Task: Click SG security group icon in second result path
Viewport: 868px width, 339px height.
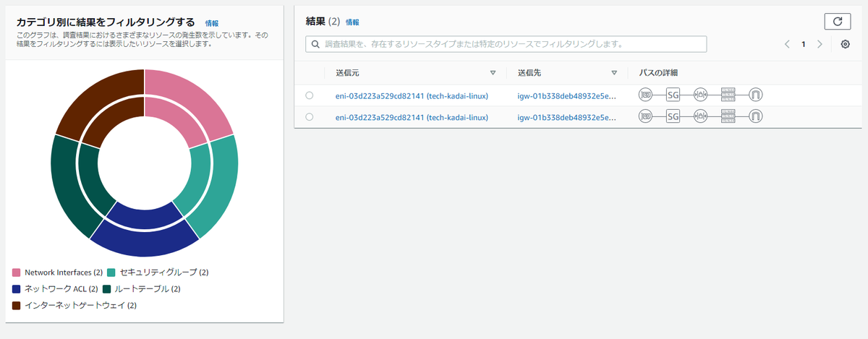Action: [673, 116]
